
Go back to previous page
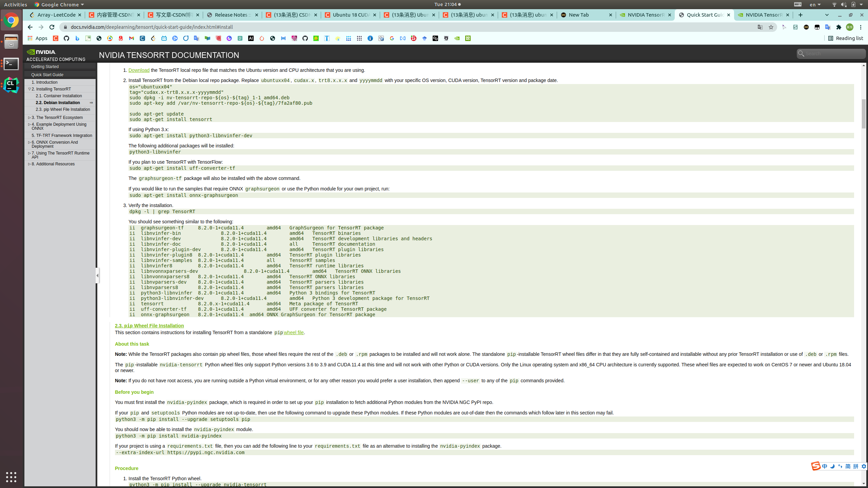30,27
